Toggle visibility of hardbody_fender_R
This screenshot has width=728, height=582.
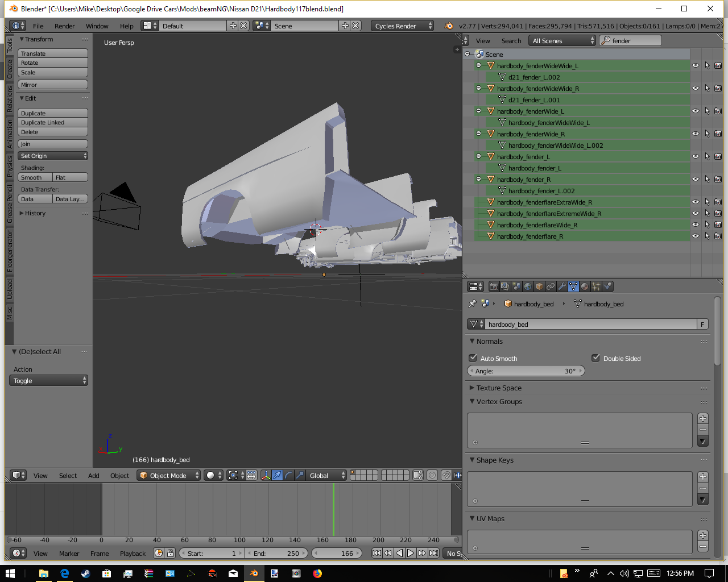coord(695,179)
